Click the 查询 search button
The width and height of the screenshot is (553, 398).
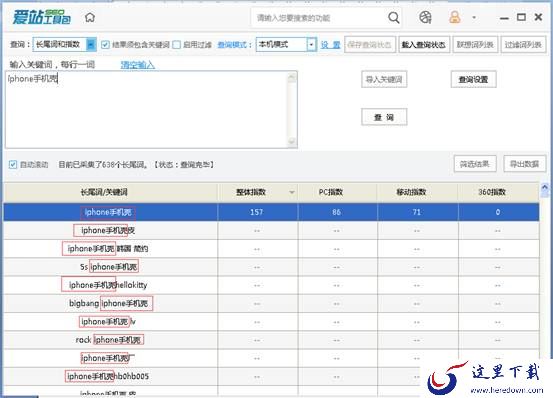[384, 117]
